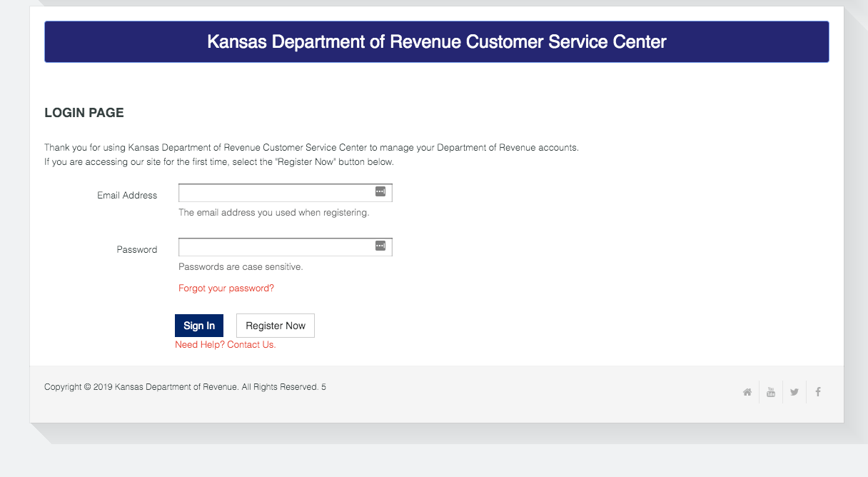Viewport: 868px width, 477px height.
Task: Click 'Passwords are case sensitive.' hint text
Action: click(241, 267)
